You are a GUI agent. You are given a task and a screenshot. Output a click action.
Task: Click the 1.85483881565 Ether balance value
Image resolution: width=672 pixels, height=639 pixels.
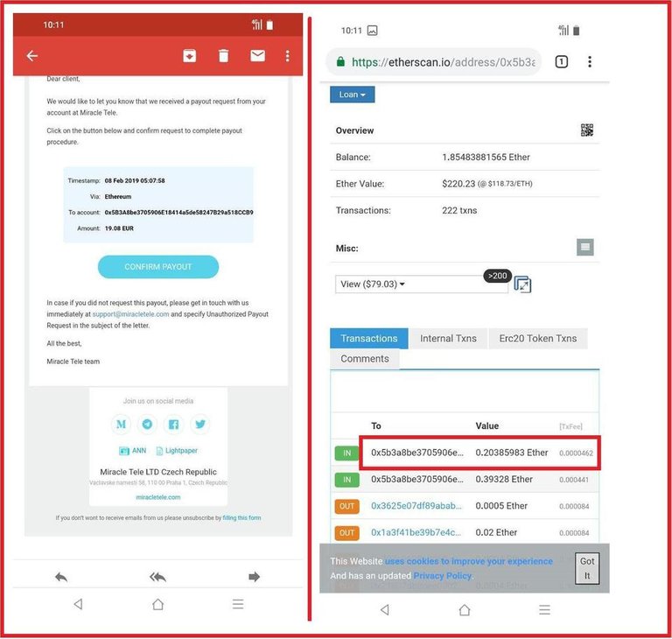click(486, 157)
